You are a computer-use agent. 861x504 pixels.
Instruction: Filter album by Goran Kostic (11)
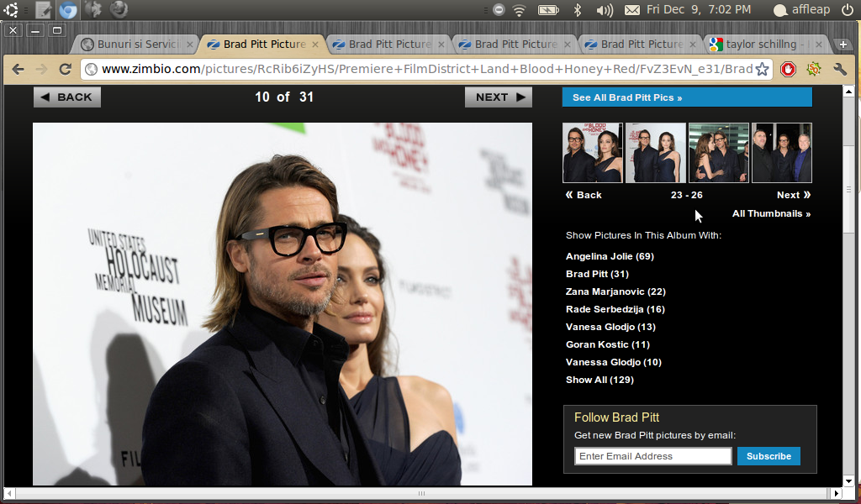[x=608, y=344]
